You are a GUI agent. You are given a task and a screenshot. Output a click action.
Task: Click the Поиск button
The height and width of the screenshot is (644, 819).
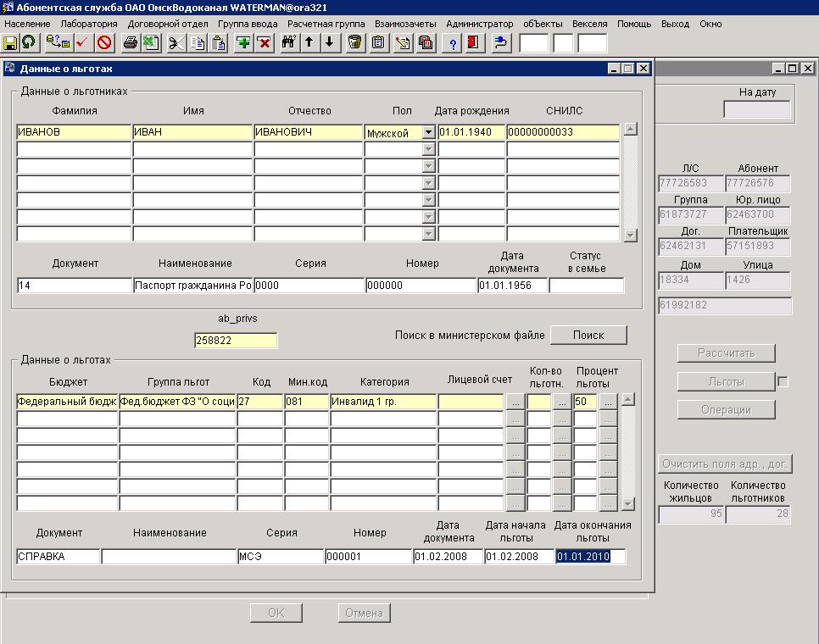click(588, 335)
